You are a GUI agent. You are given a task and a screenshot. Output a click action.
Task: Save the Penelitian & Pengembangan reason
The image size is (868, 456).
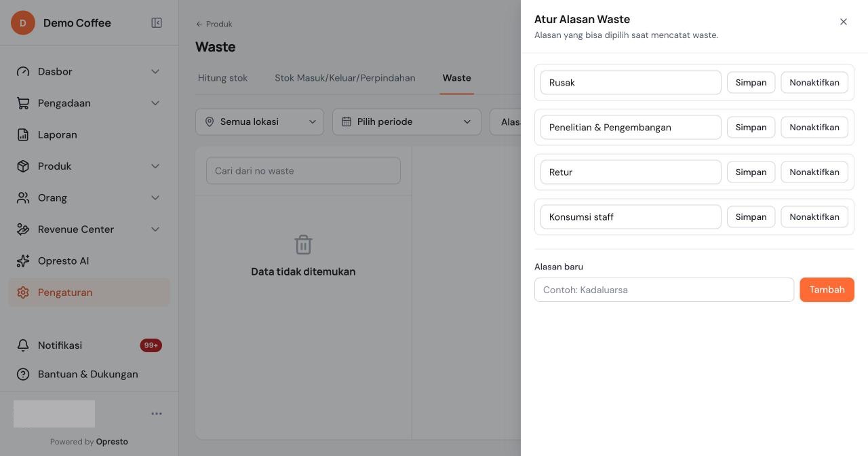(751, 128)
